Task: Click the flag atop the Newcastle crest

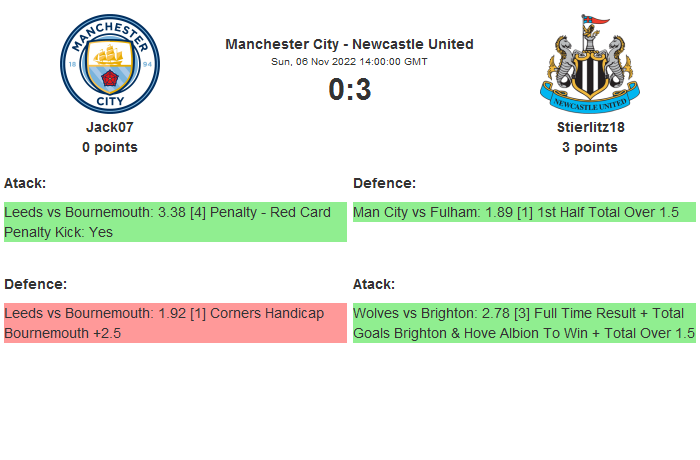Action: click(x=600, y=21)
